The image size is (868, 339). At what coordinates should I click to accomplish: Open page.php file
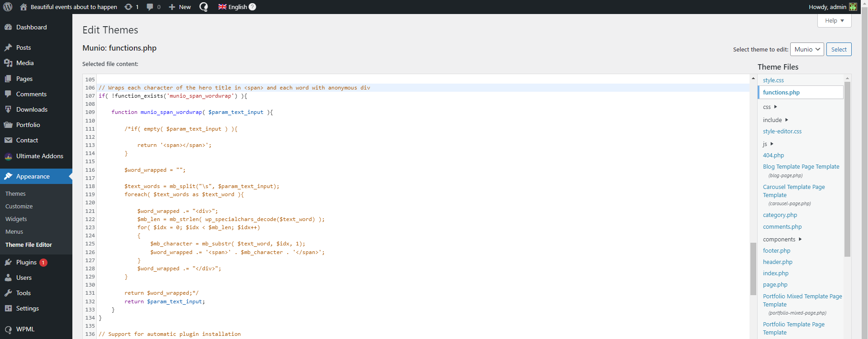(x=775, y=284)
